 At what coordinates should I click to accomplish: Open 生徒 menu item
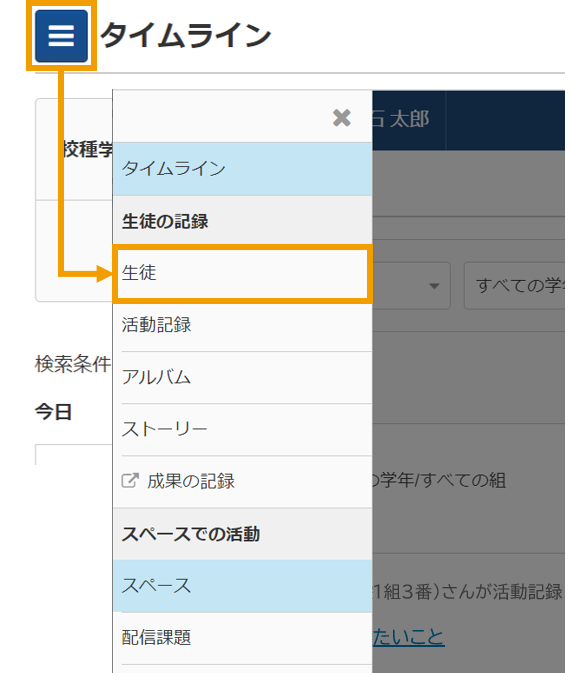point(243,273)
